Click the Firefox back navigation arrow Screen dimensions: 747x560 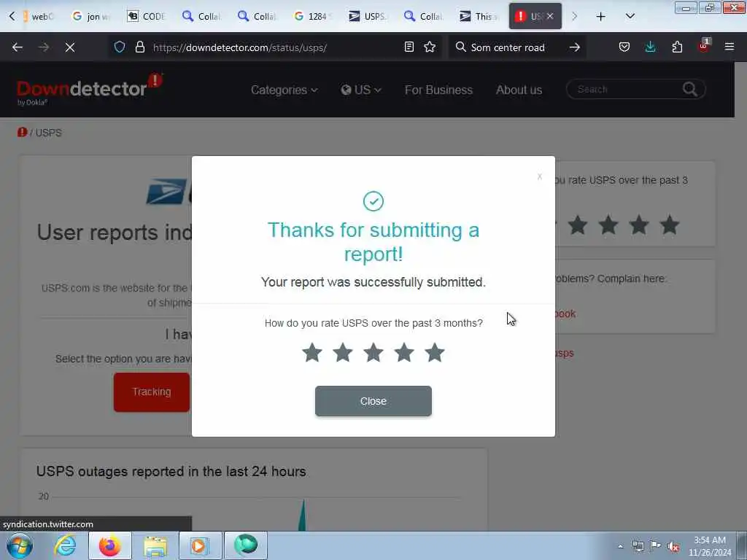coord(18,47)
